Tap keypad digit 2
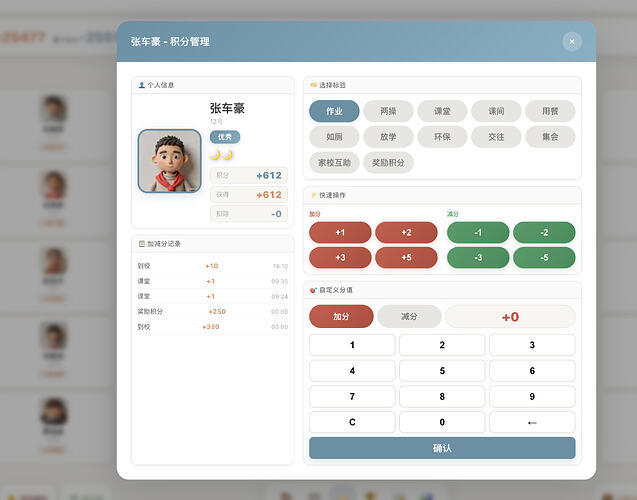The image size is (637, 500). coord(442,345)
